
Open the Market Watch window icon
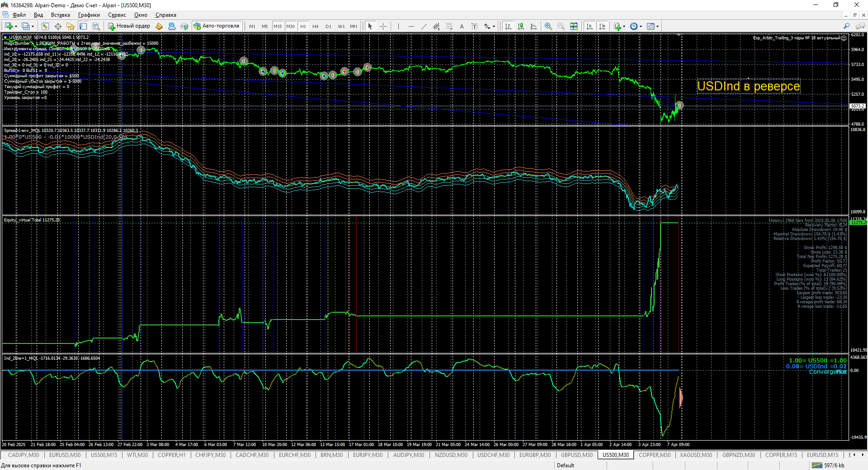coord(45,26)
